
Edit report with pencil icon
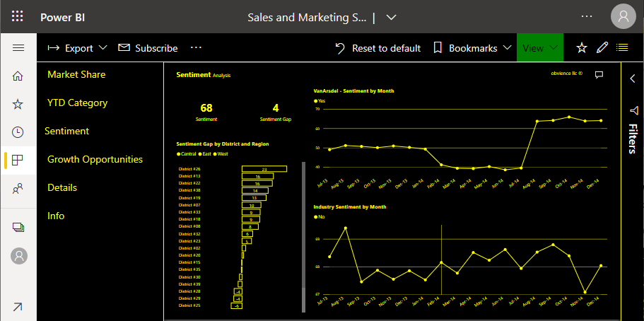[602, 47]
